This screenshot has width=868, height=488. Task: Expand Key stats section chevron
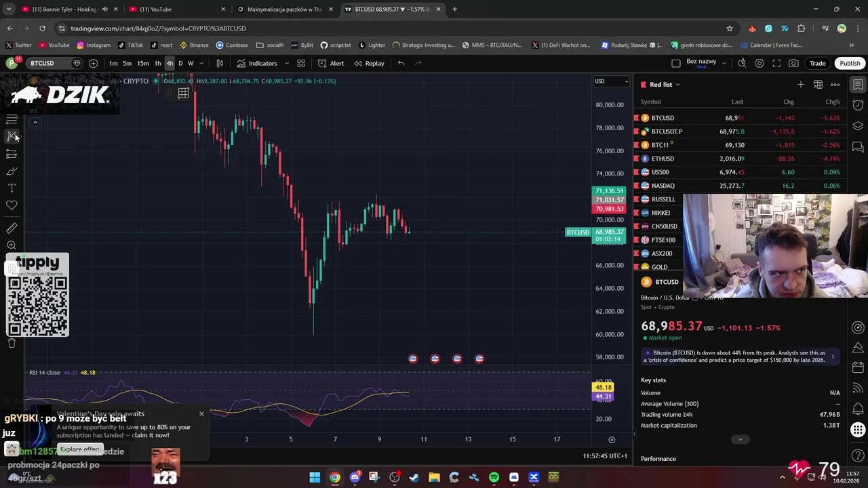pos(740,439)
